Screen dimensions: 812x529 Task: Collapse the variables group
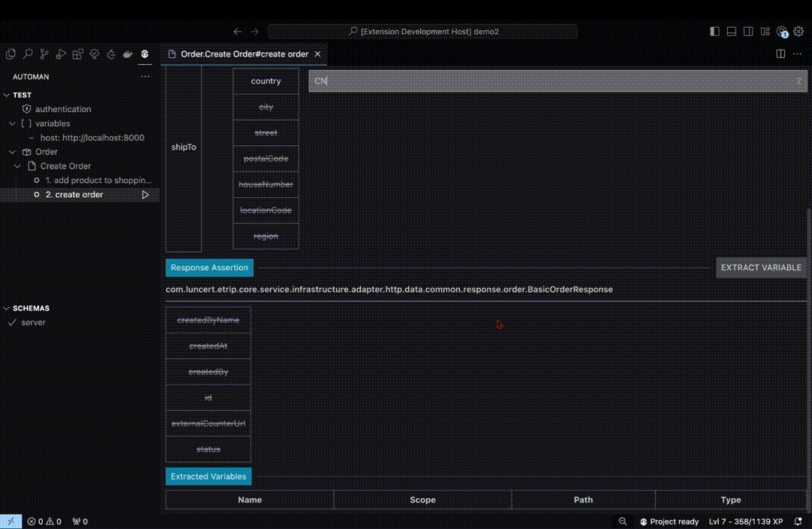[x=12, y=123]
